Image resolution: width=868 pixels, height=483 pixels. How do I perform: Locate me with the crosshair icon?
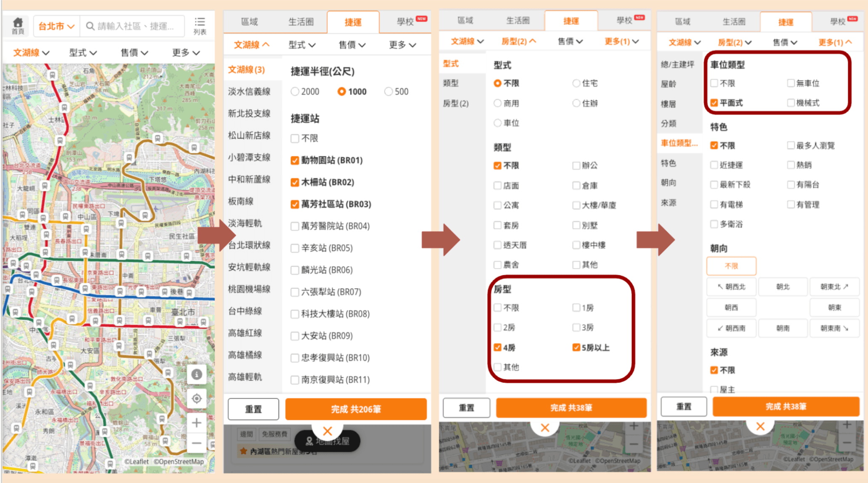click(x=197, y=398)
